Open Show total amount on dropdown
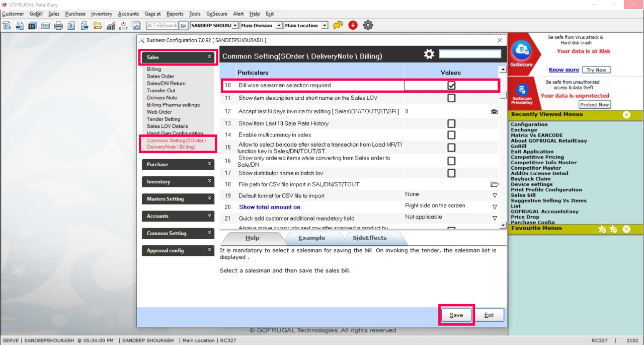 (x=494, y=207)
